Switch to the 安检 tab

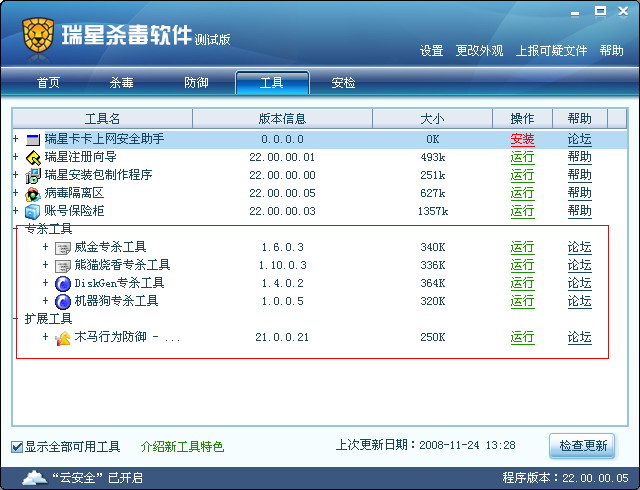point(343,83)
